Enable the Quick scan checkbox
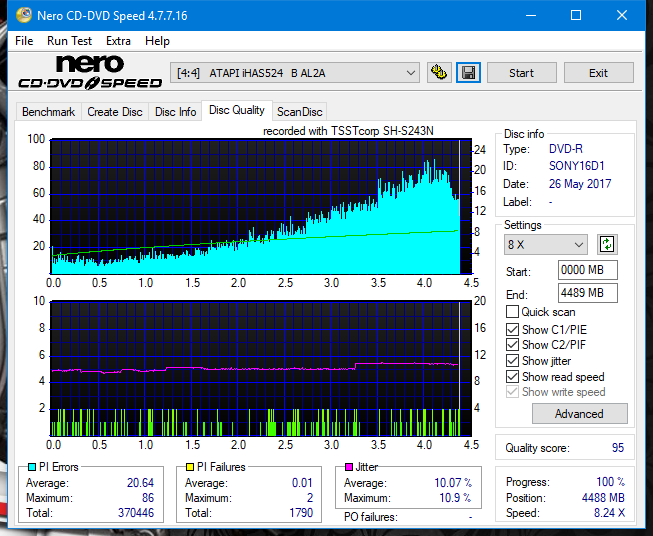The height and width of the screenshot is (536, 653). click(x=512, y=312)
